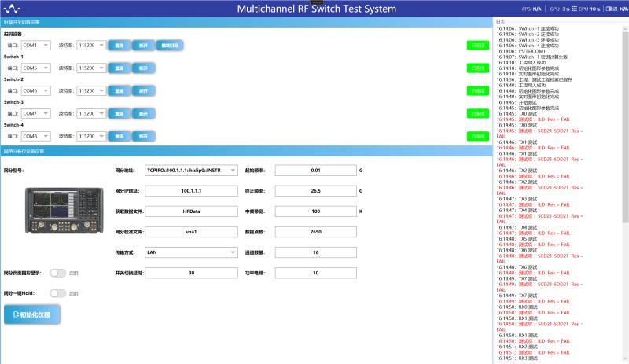Screen dimensions: 629x364
Task: Enable the network analyzer one-key Hold switch
Action: (x=58, y=293)
